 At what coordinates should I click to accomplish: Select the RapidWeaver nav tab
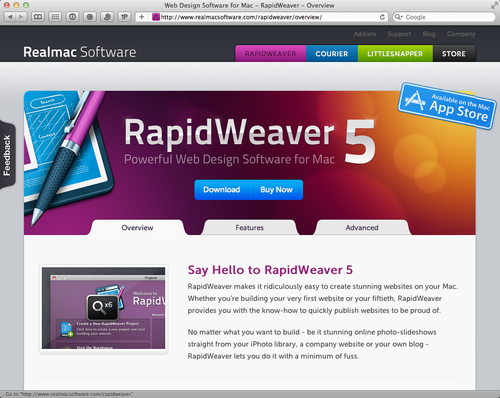pos(270,54)
